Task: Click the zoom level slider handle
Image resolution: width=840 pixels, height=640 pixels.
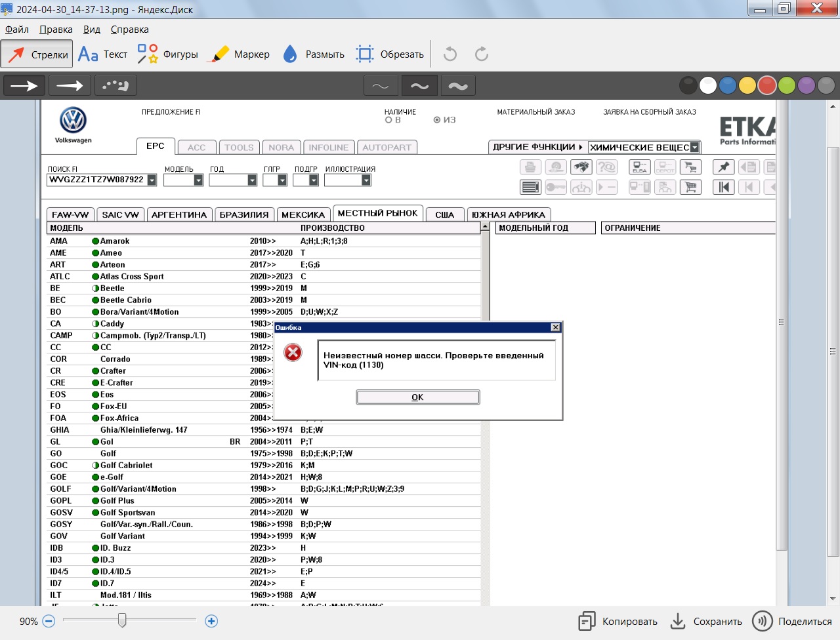Action: (x=122, y=620)
